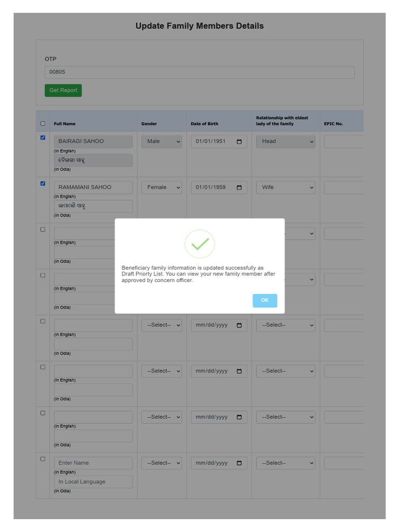Click OK in the success dialog
Image resolution: width=399 pixels, height=532 pixels.
[264, 301]
